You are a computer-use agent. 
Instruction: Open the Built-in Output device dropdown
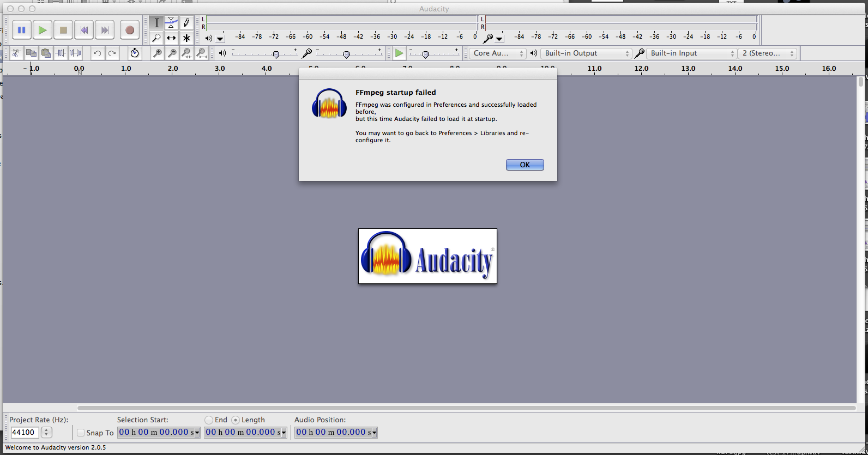tap(586, 53)
